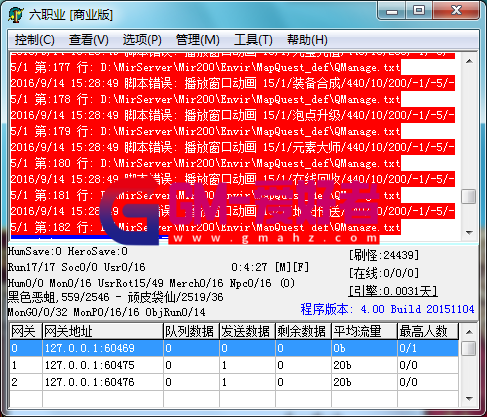Click the log pane scrollbar thumb
Image resolution: width=487 pixels, height=417 pixels.
pos(469,196)
